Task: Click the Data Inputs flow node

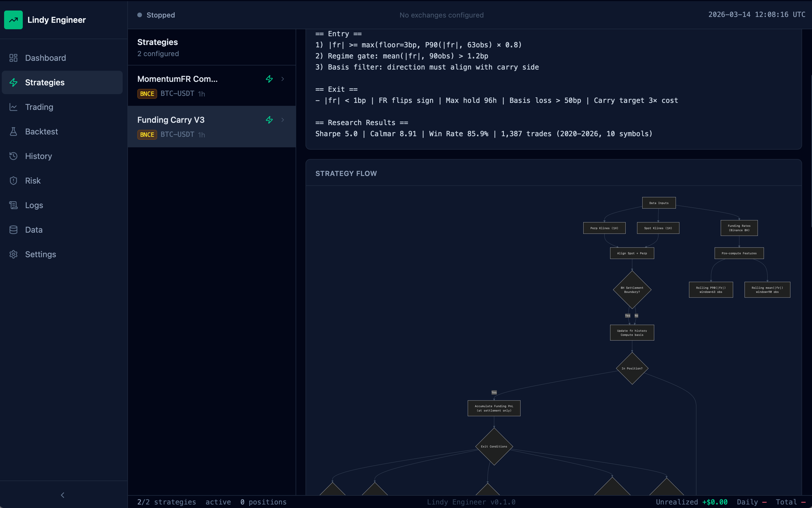Action: coord(659,203)
